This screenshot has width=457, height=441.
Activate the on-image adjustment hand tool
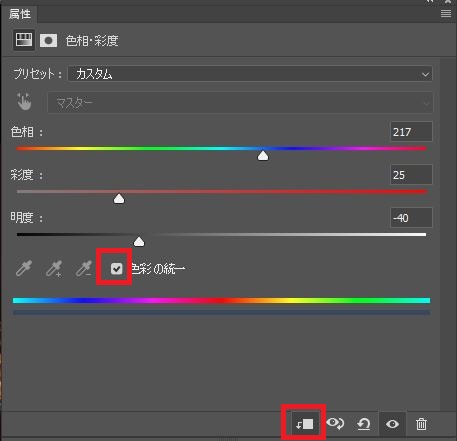tap(24, 102)
